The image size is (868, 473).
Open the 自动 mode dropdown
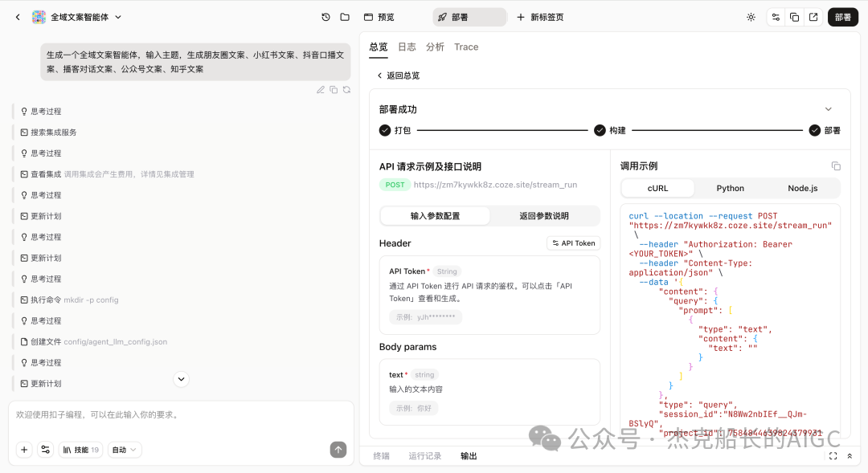pos(125,450)
